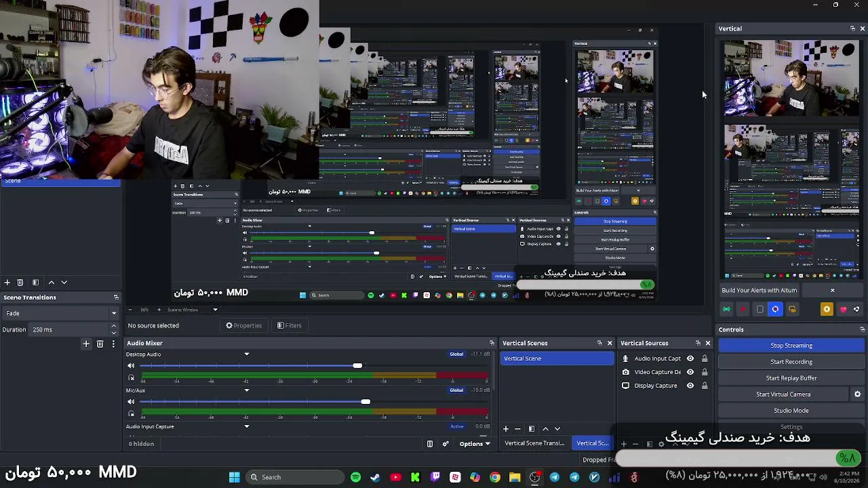Remove vertical scene with minus icon

pyautogui.click(x=517, y=428)
